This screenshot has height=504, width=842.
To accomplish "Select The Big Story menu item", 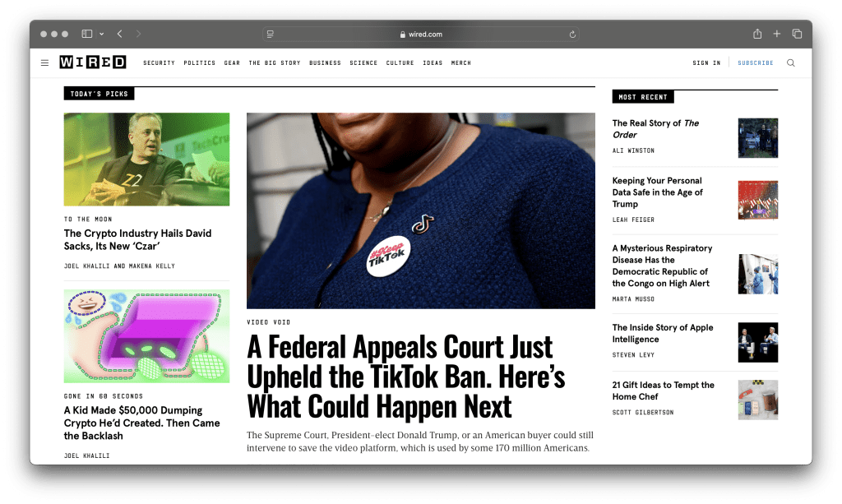I will point(275,62).
